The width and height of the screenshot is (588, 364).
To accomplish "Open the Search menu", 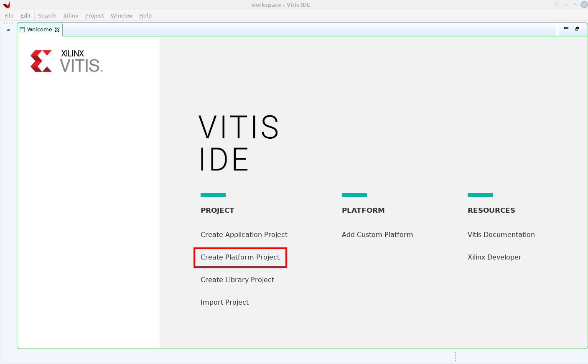I will [47, 15].
